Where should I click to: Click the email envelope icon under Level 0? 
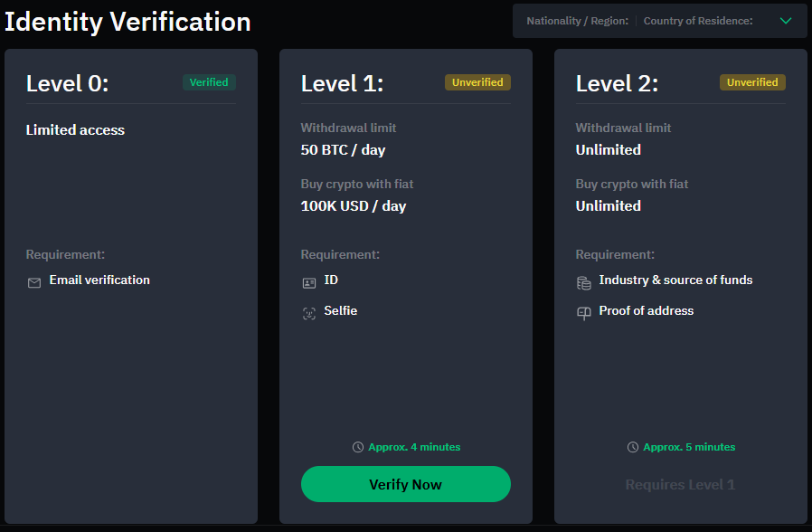pos(34,283)
